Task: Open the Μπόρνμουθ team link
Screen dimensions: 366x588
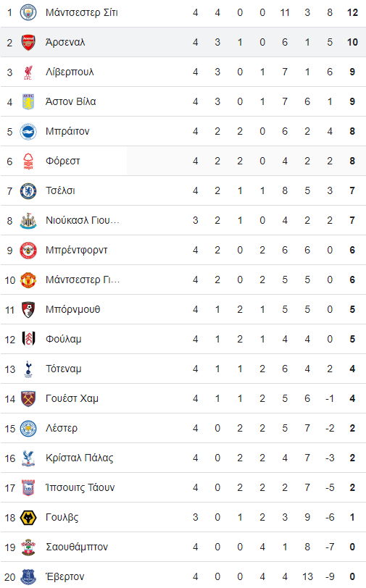Action: coord(72,309)
